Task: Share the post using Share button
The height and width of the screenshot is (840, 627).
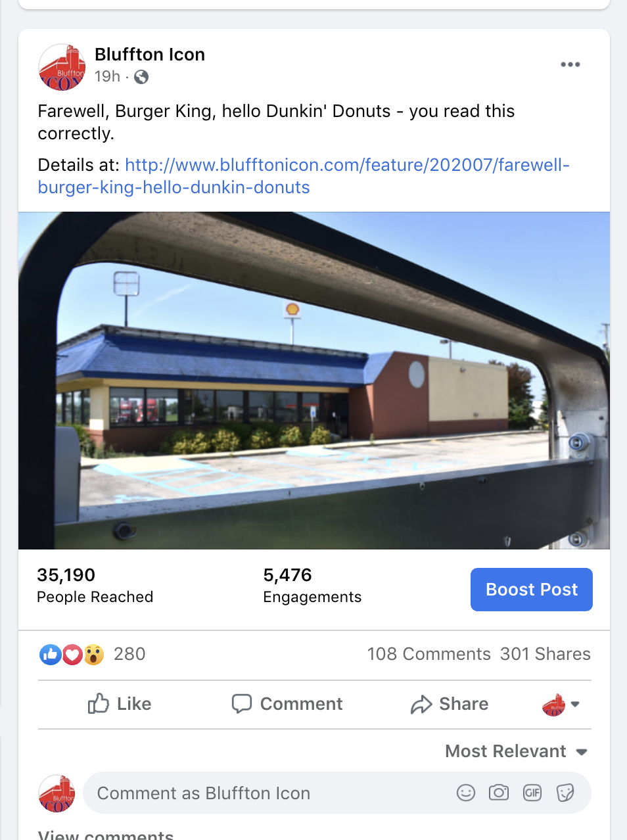Action: [450, 704]
